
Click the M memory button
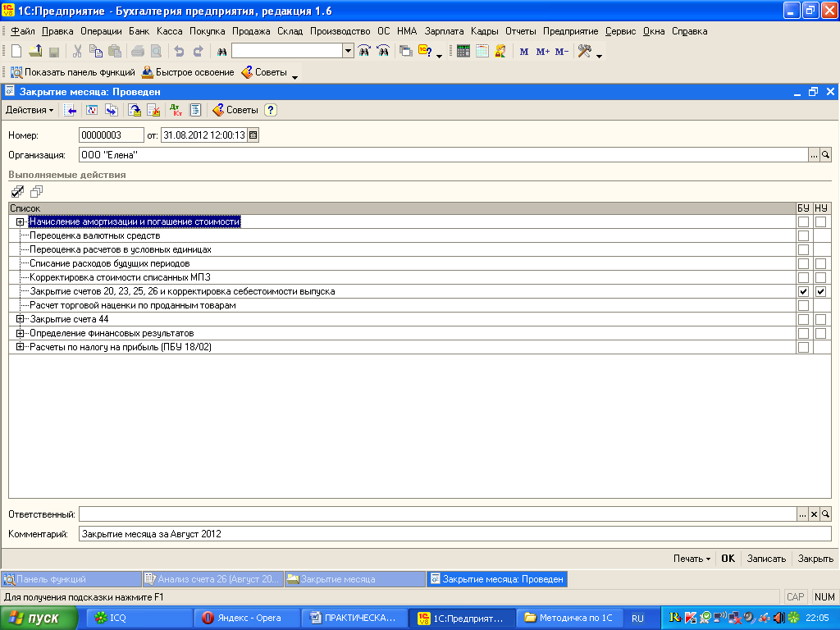pyautogui.click(x=524, y=52)
